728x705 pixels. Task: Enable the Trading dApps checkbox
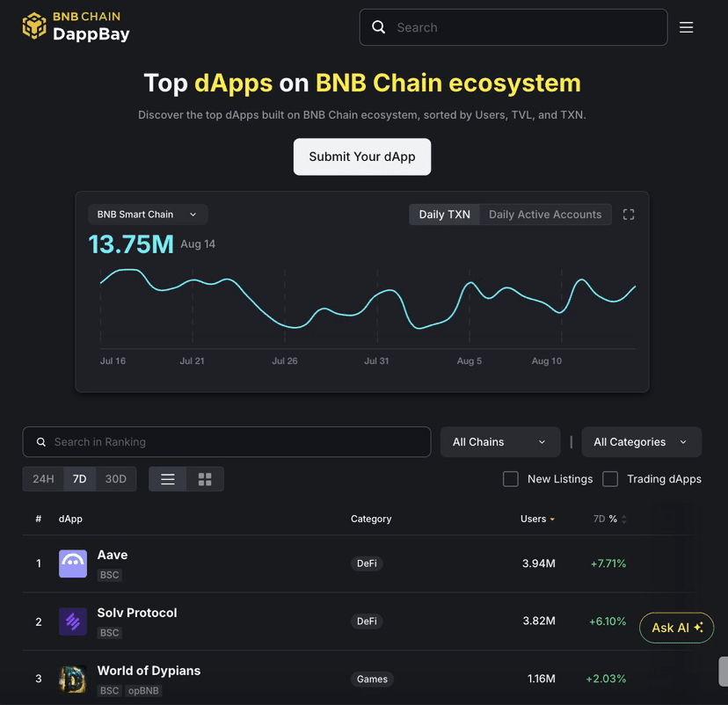tap(610, 479)
